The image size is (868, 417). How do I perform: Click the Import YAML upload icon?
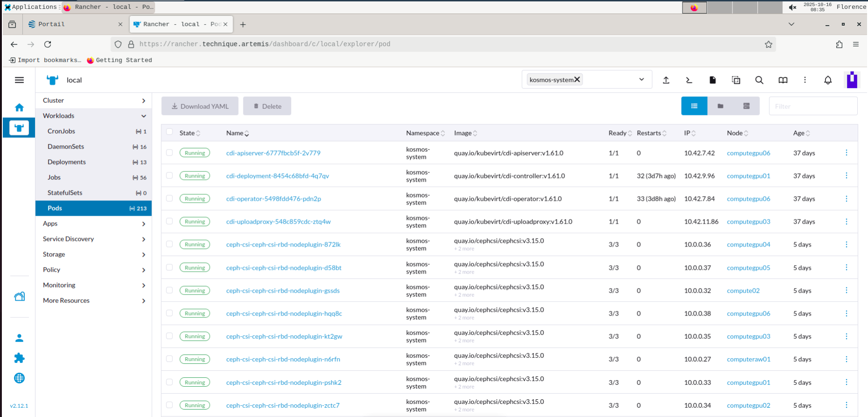666,80
